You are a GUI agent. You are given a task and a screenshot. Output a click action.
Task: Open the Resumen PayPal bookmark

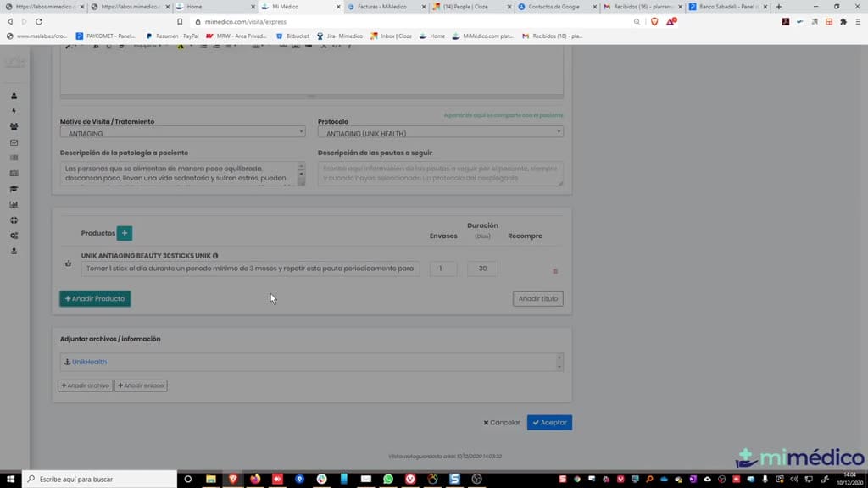[171, 36]
